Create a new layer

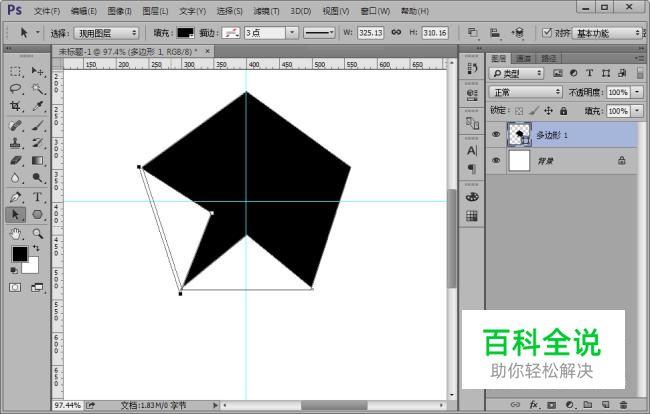click(605, 404)
